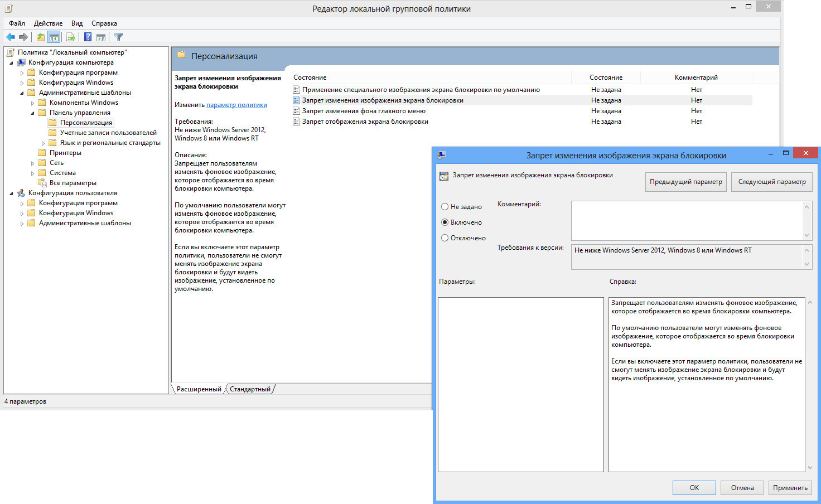Click the down arrow of the Справка scrollbar
The width and height of the screenshot is (821, 504).
pyautogui.click(x=810, y=468)
